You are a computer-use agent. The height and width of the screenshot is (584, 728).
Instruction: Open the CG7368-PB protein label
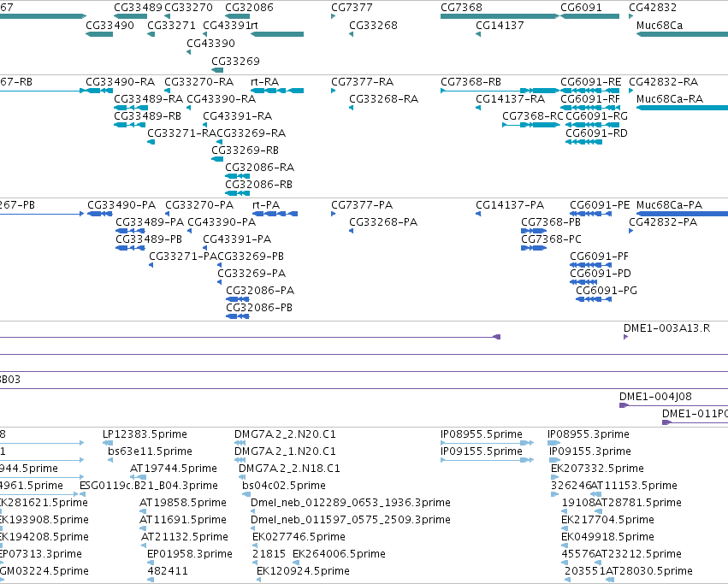tap(551, 222)
